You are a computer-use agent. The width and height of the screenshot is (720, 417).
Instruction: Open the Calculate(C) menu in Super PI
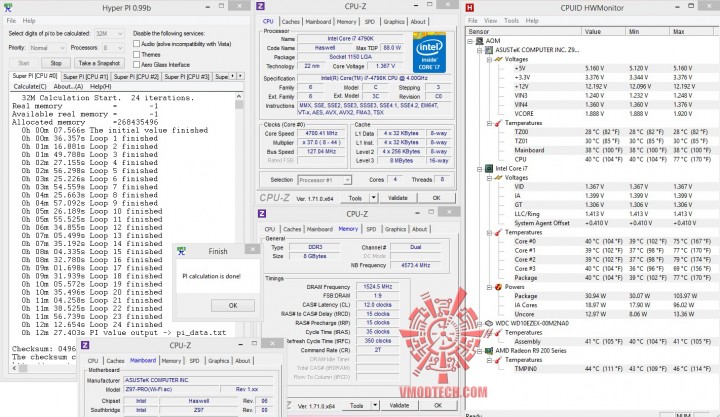click(30, 86)
